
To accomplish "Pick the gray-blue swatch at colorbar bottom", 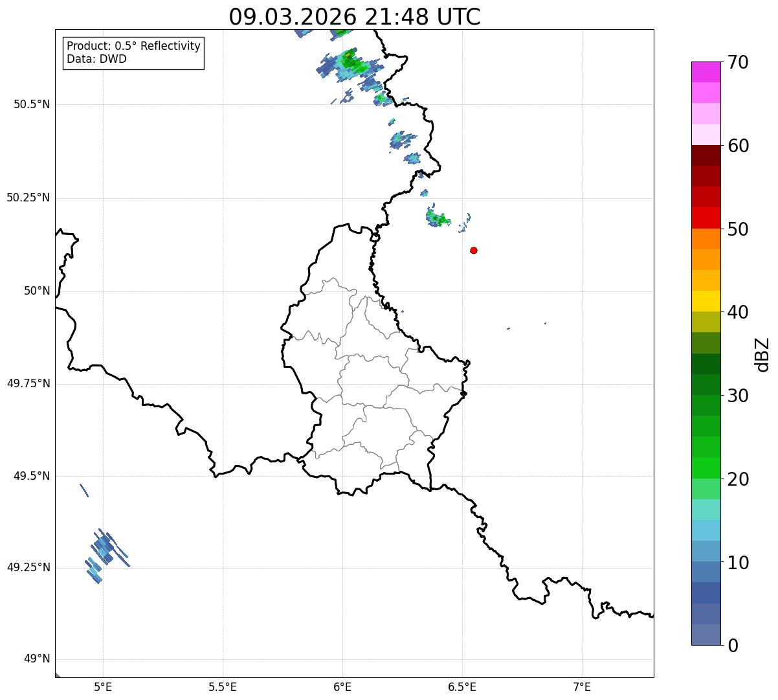I will (706, 635).
